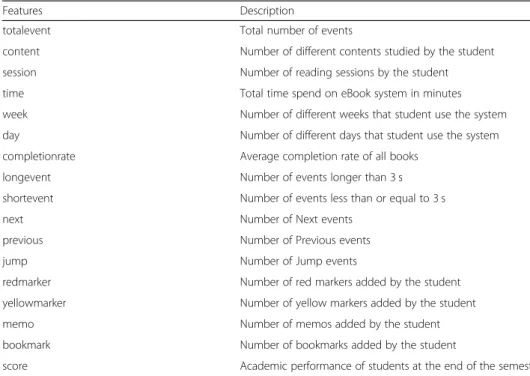Click 'Number of events less than or equal' text
This screenshot has width=530, height=376.
[x=343, y=198]
